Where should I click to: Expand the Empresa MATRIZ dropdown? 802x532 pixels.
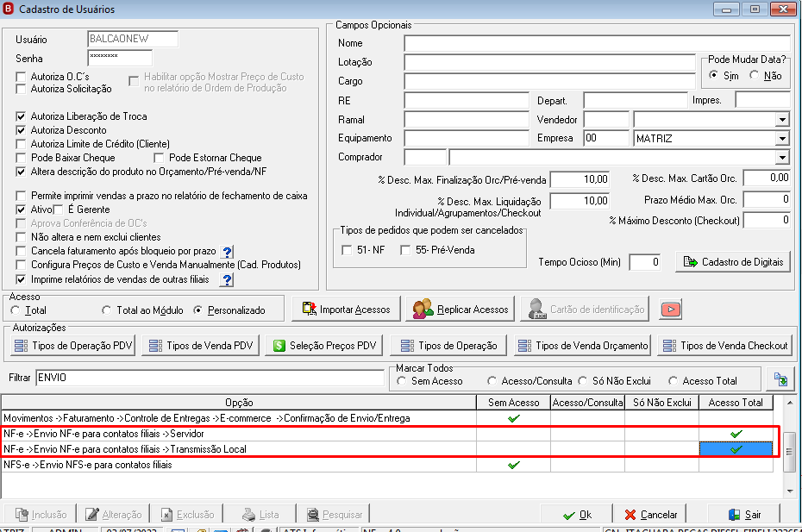point(782,139)
